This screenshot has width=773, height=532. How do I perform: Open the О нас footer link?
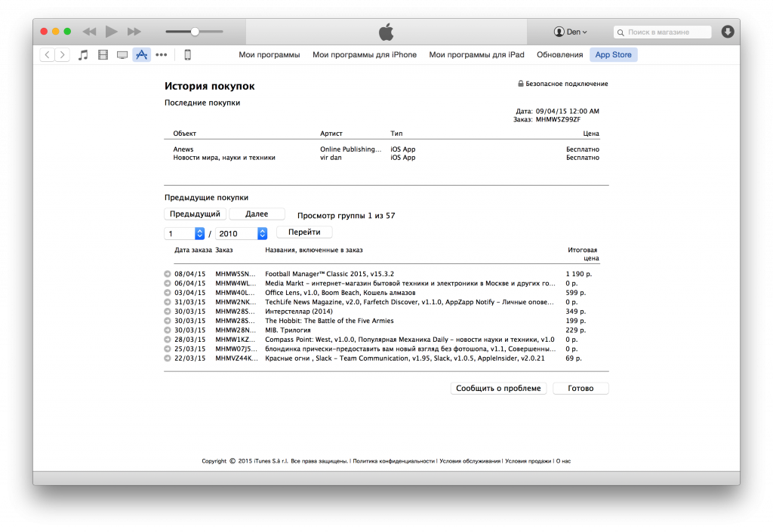coord(563,461)
